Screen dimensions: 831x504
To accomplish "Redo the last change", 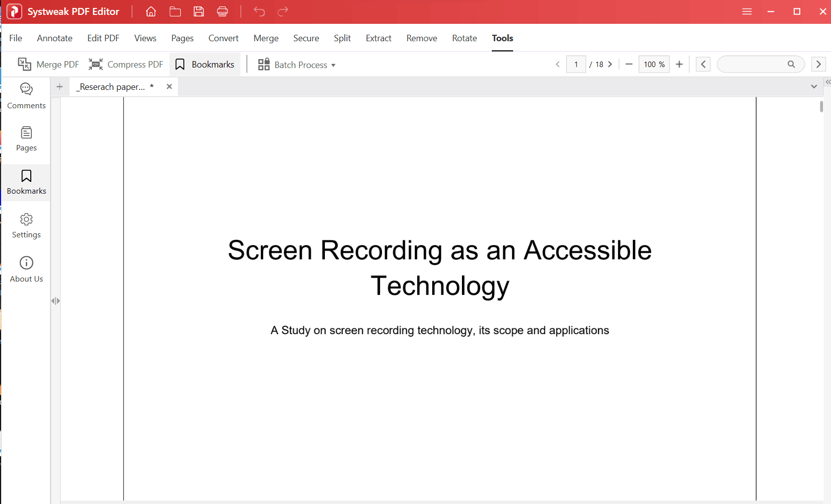I will click(283, 11).
